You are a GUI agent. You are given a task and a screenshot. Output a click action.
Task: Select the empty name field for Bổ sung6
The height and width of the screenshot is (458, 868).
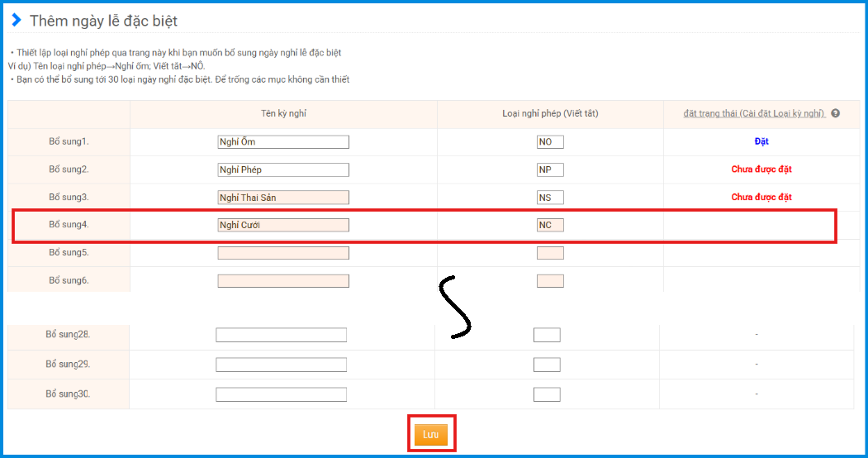[283, 281]
